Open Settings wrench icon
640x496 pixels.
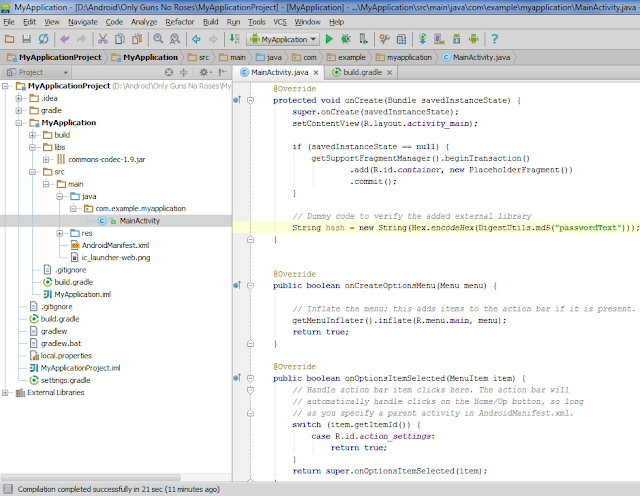[384, 39]
